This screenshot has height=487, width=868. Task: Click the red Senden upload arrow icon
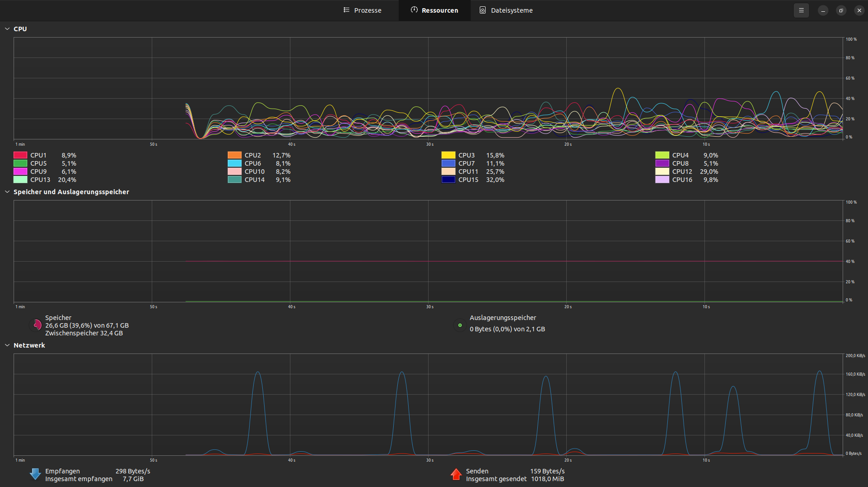[x=456, y=474]
